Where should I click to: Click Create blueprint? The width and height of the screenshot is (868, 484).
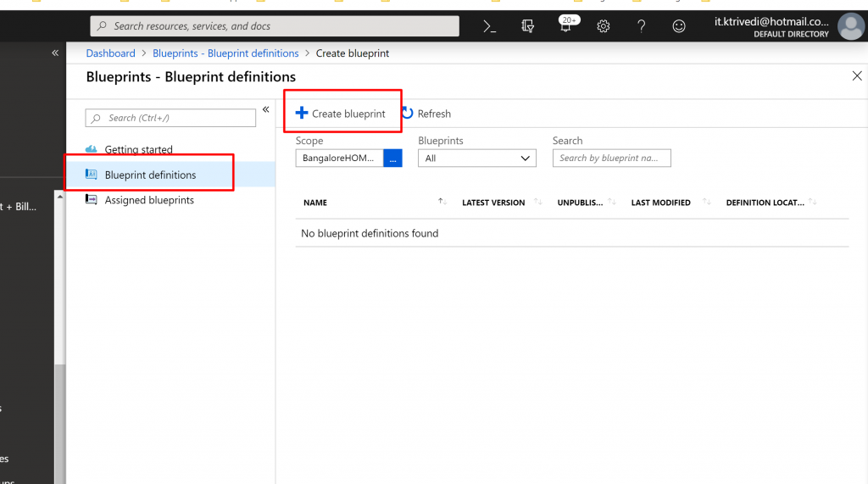(341, 114)
